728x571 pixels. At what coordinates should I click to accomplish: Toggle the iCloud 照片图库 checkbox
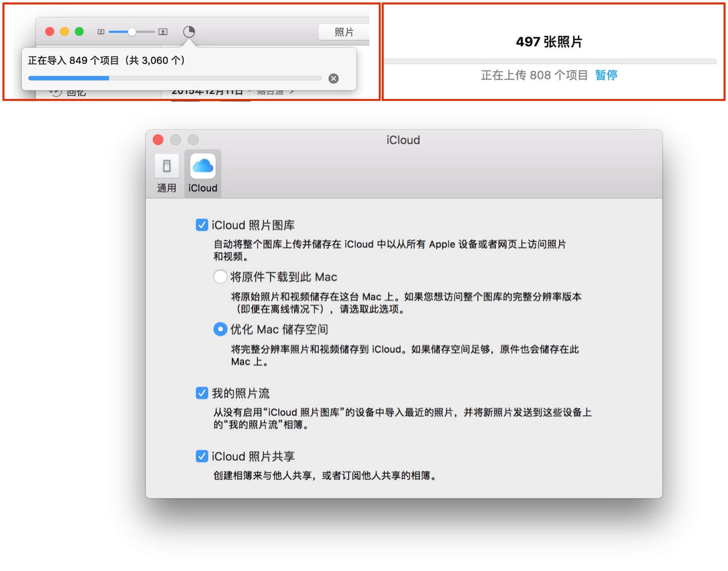coord(201,225)
